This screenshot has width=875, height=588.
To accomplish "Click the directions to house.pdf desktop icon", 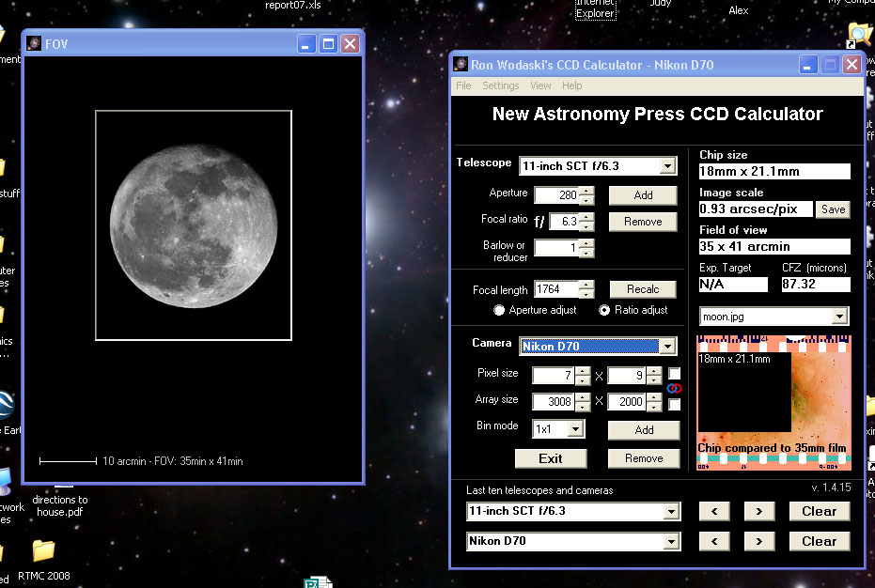I will (60, 505).
